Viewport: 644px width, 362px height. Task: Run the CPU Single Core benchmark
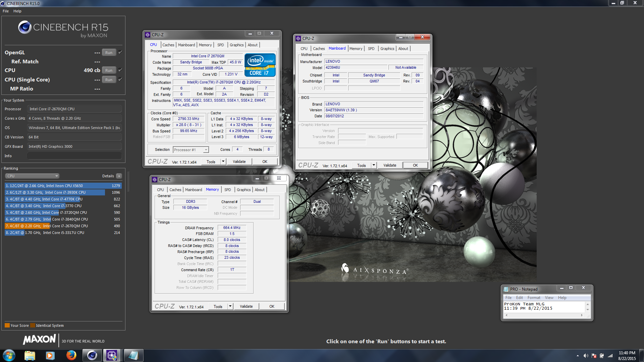coord(109,80)
